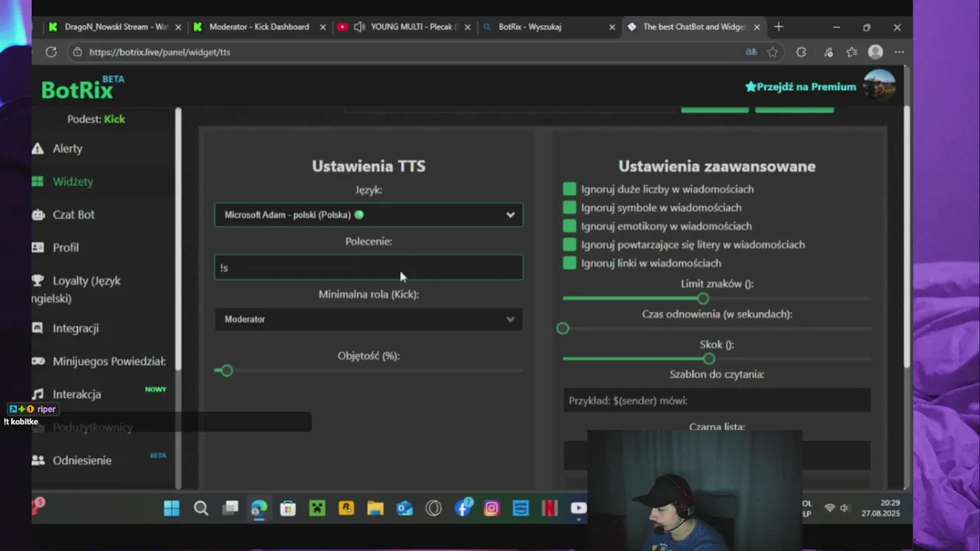
Task: Click the Profil card icon in sidebar
Action: pyautogui.click(x=38, y=247)
